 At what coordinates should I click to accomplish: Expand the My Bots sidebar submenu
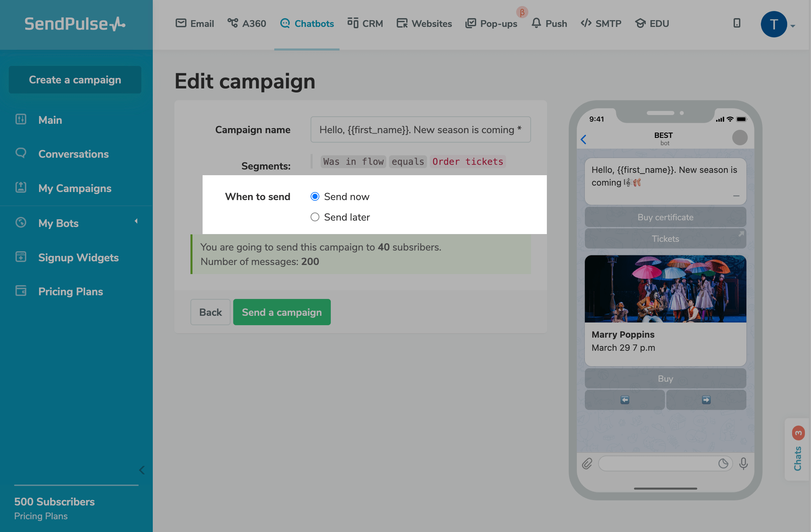click(x=136, y=221)
